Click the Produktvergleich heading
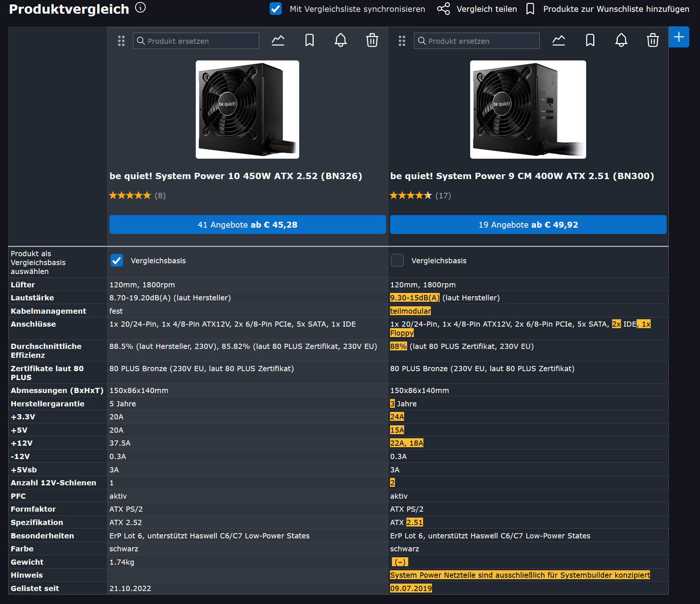700x604 pixels. point(69,9)
